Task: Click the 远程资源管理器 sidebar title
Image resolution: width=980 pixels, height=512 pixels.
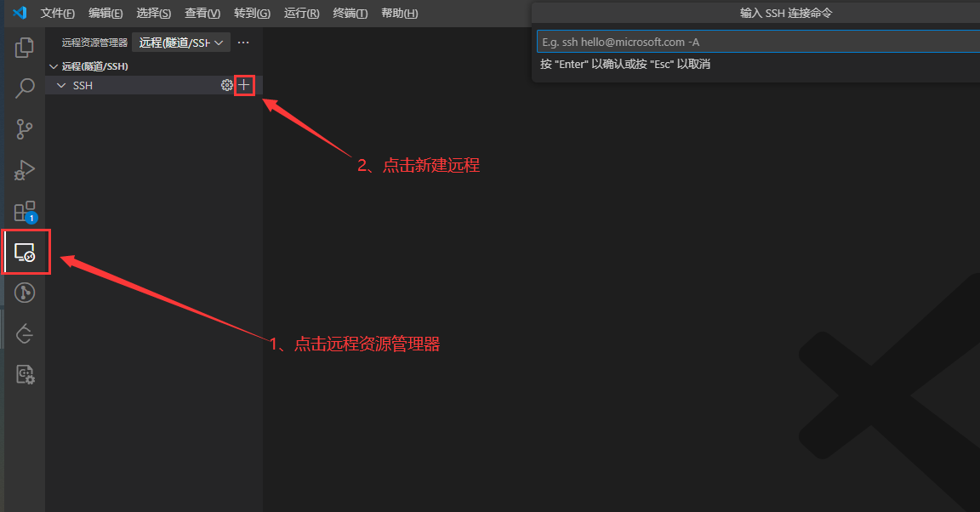Action: (94, 43)
